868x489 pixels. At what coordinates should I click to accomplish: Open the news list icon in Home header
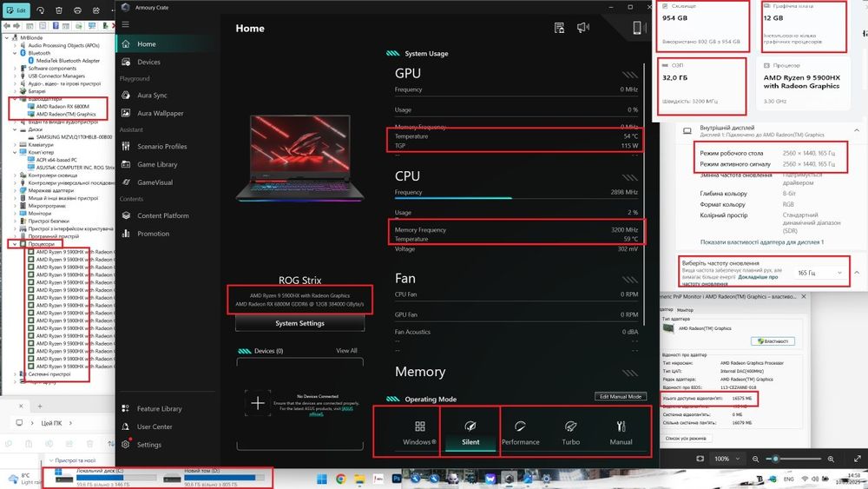pos(559,28)
